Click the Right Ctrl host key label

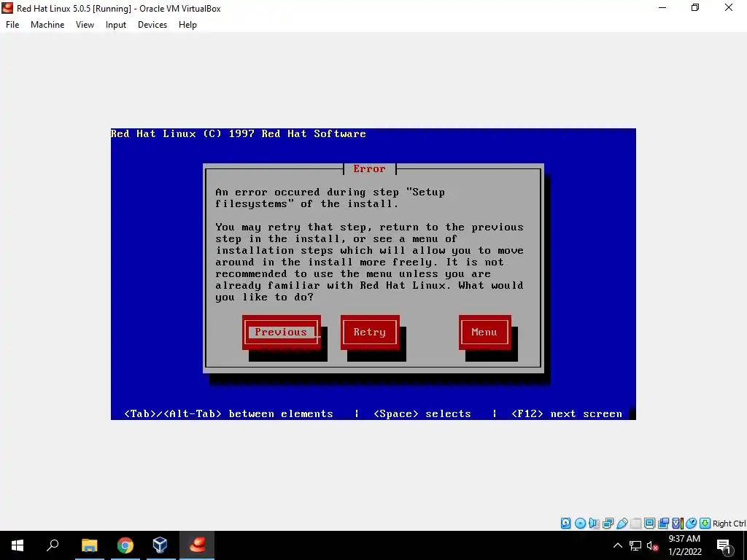[729, 524]
